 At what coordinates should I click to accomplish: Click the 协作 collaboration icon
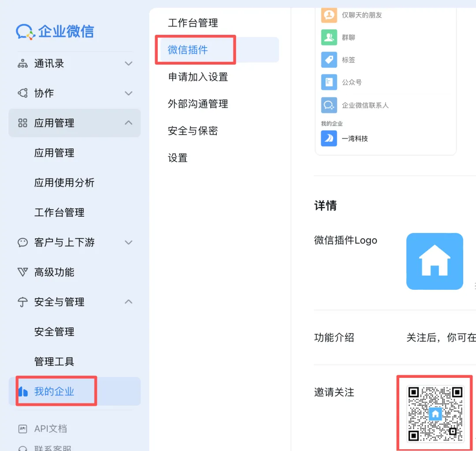(x=23, y=93)
